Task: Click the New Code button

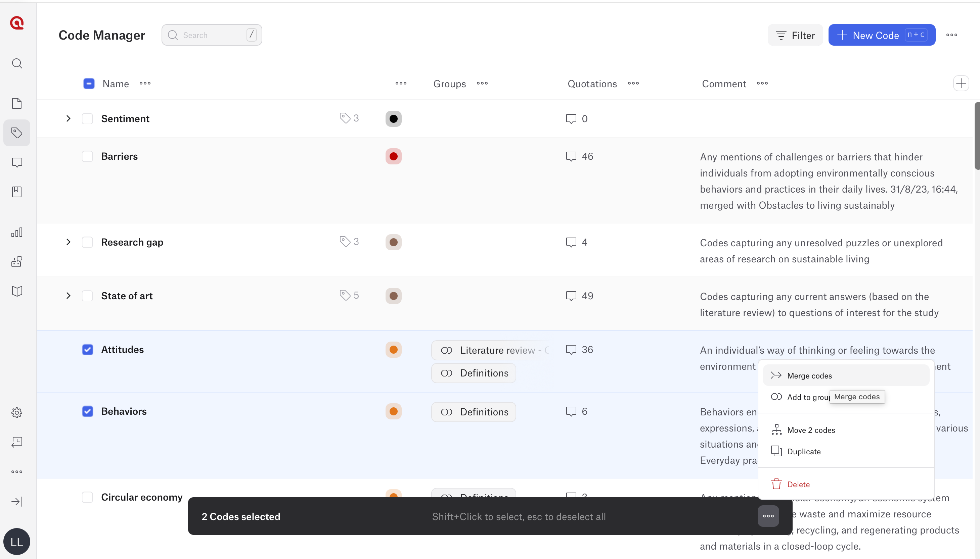Action: tap(882, 35)
